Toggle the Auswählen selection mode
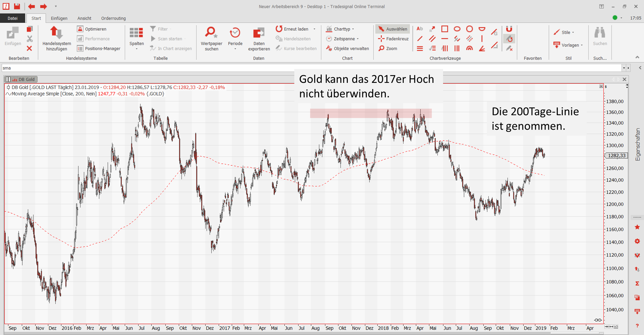Screen dimensions: 644x335 pyautogui.click(x=393, y=29)
